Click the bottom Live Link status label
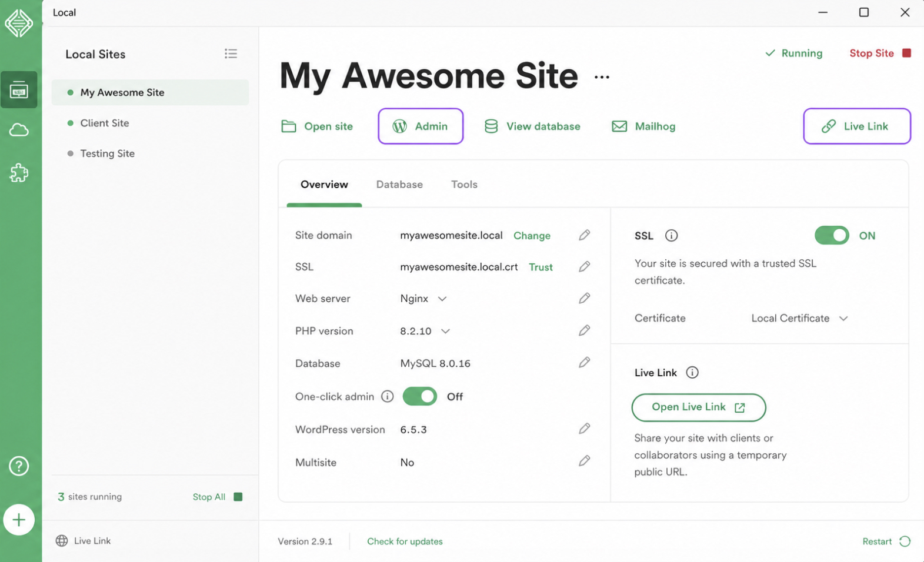The image size is (924, 562). (x=92, y=541)
